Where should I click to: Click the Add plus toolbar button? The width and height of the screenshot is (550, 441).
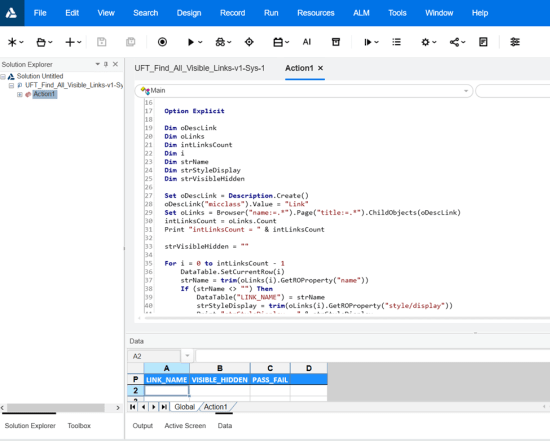(70, 42)
